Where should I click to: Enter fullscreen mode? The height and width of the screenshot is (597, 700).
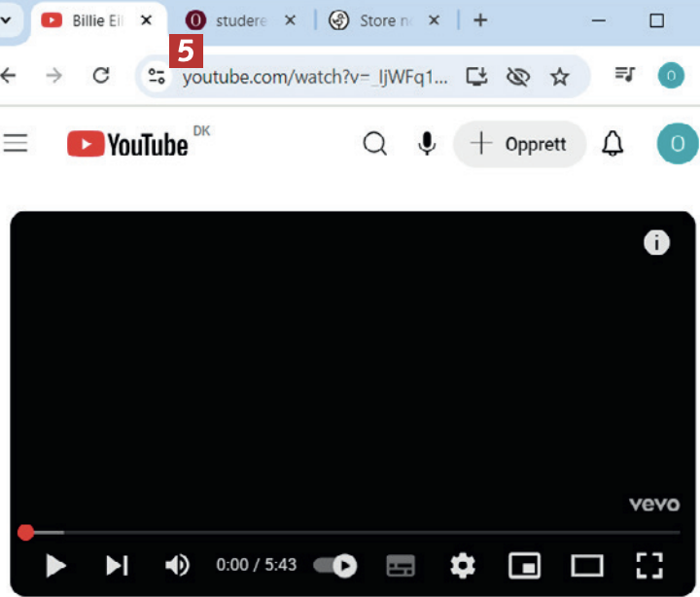[649, 565]
